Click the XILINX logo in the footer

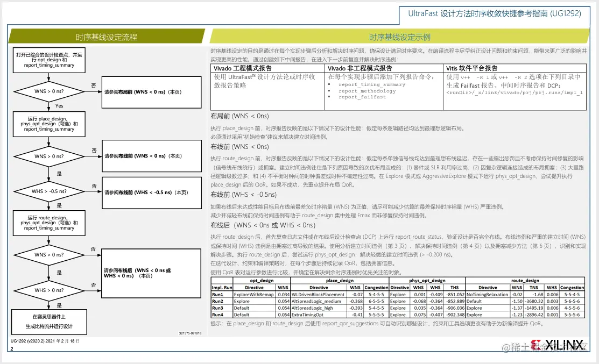coord(557,345)
